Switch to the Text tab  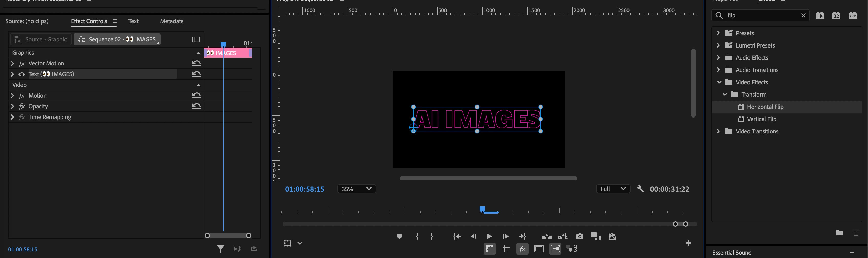coord(133,21)
